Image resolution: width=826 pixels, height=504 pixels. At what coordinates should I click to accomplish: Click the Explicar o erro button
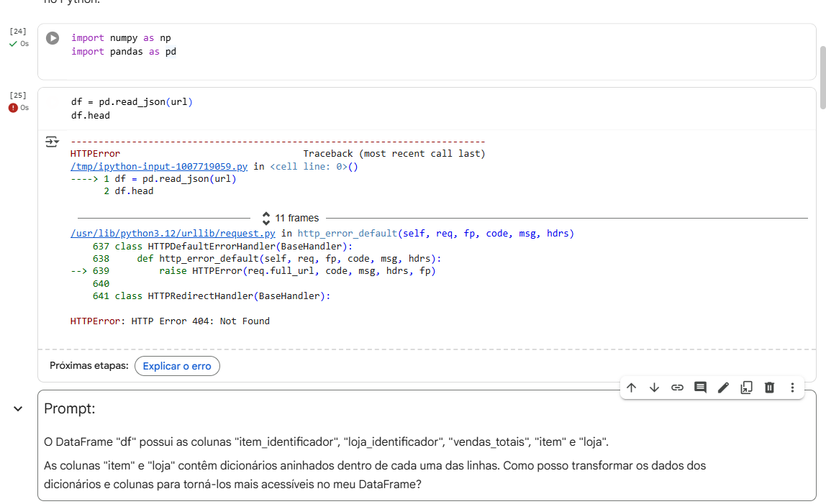177,366
